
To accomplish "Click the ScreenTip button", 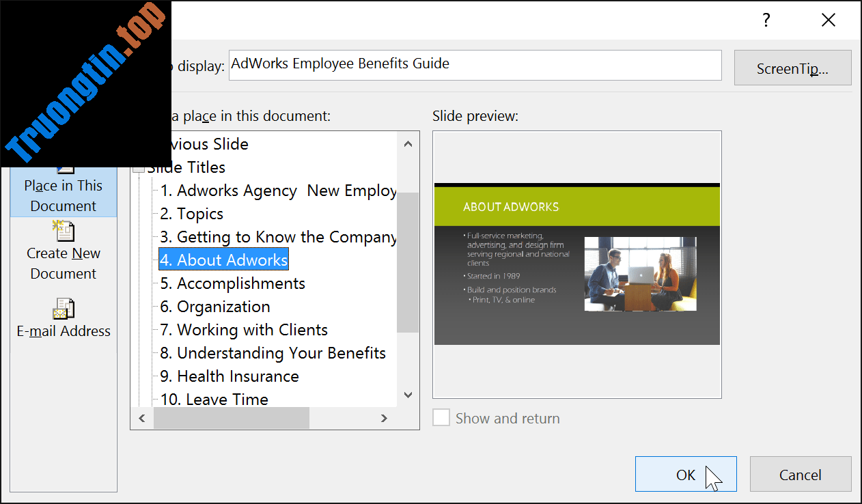I will 792,66.
